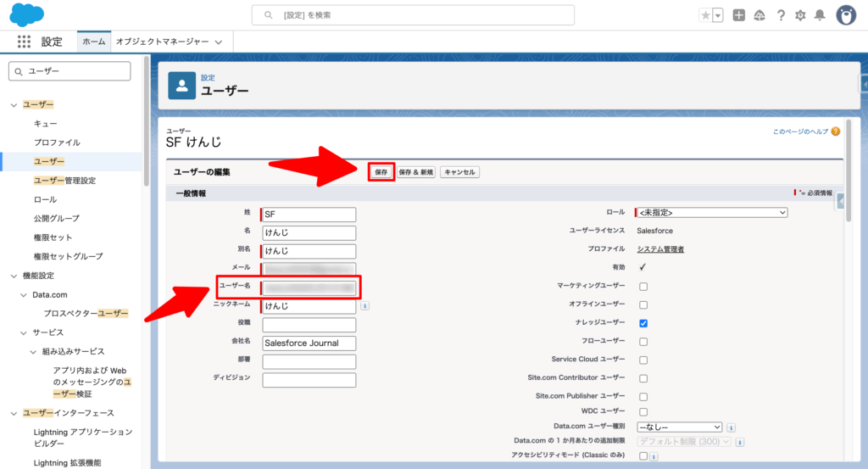The image size is (868, 469).
Task: Open the システム管理者 profile link
Action: coord(660,248)
